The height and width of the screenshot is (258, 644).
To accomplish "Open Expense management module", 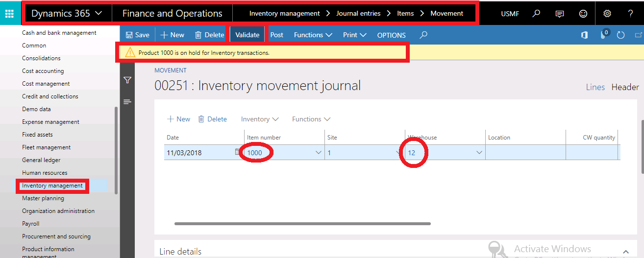I will (50, 122).
